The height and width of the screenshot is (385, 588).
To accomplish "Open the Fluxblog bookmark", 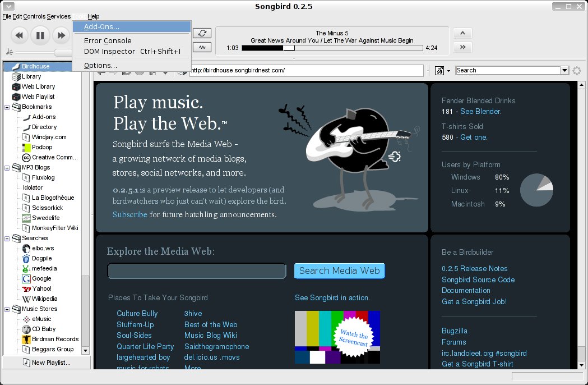I will coord(43,178).
